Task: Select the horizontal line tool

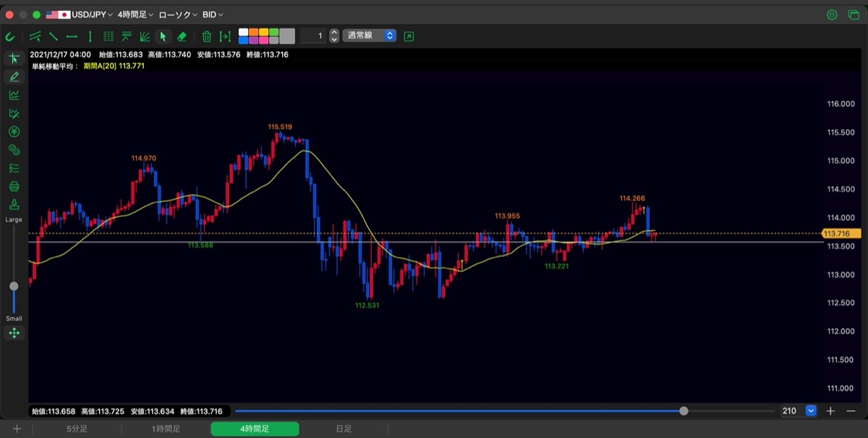Action: (x=72, y=36)
